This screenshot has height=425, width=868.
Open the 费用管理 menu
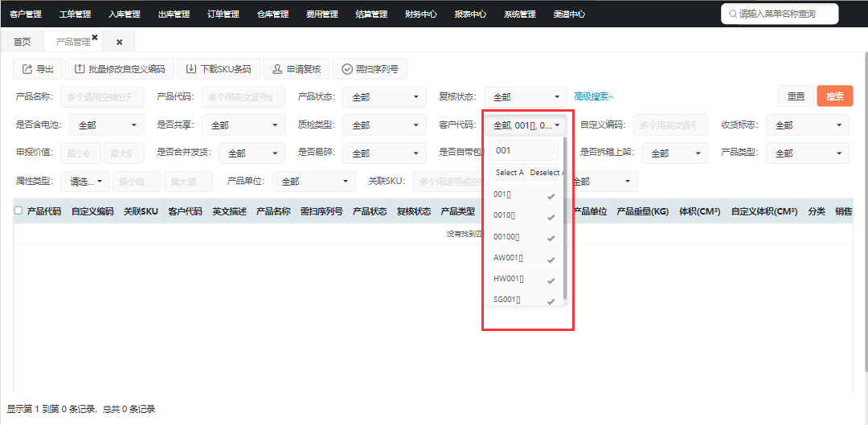tap(322, 14)
